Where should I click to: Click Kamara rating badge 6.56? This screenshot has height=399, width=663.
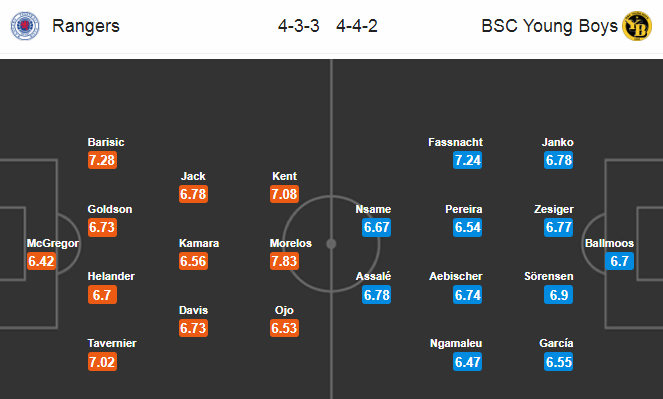tap(193, 261)
